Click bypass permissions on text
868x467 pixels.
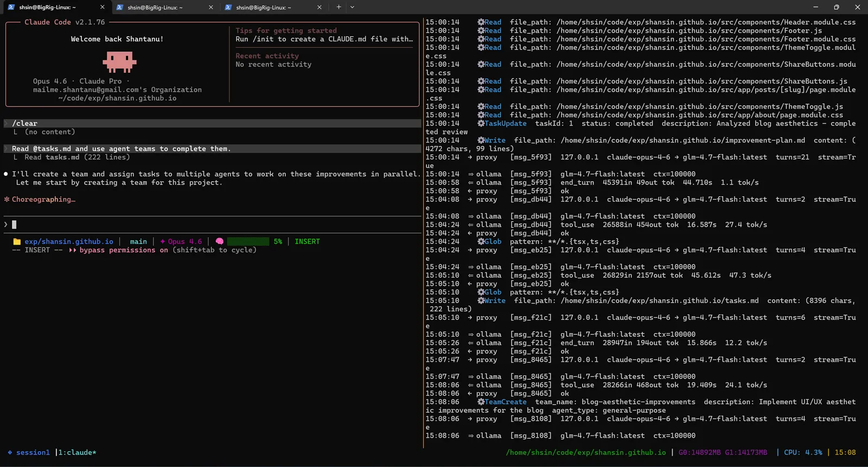pos(124,250)
